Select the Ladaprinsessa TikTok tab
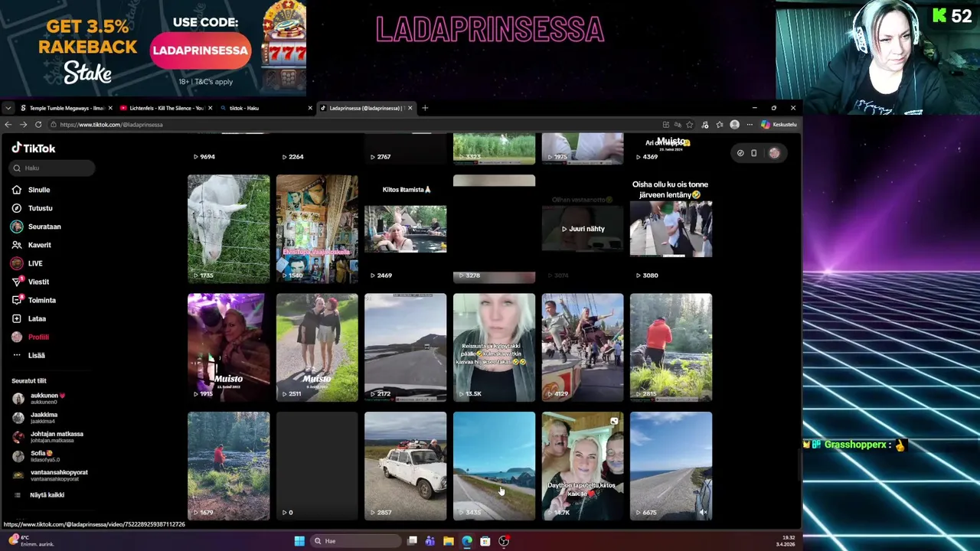Image resolution: width=980 pixels, height=551 pixels. click(364, 108)
